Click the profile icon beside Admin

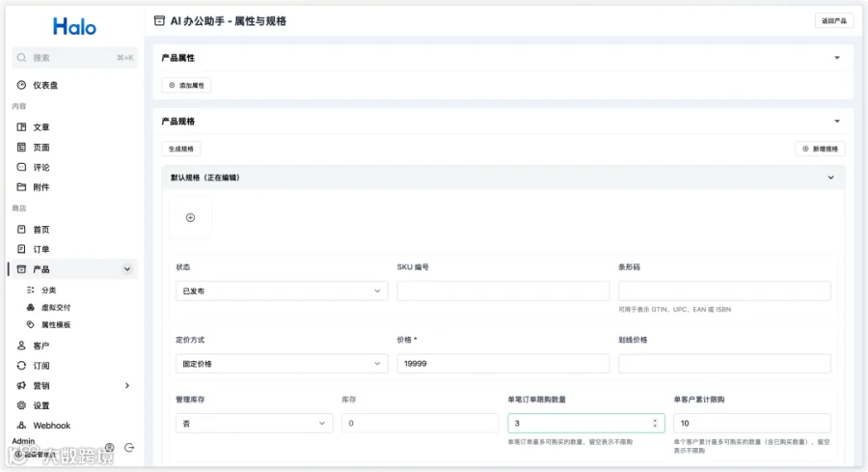click(110, 448)
